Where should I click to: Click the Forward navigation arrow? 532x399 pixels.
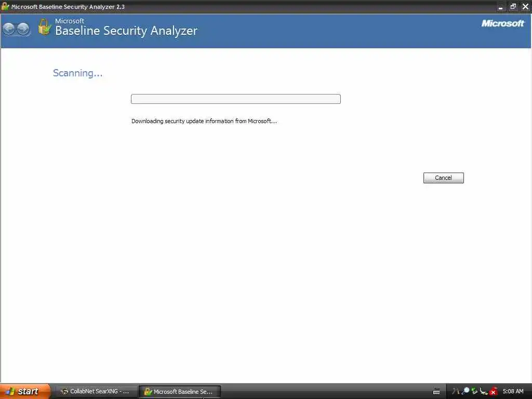point(23,29)
